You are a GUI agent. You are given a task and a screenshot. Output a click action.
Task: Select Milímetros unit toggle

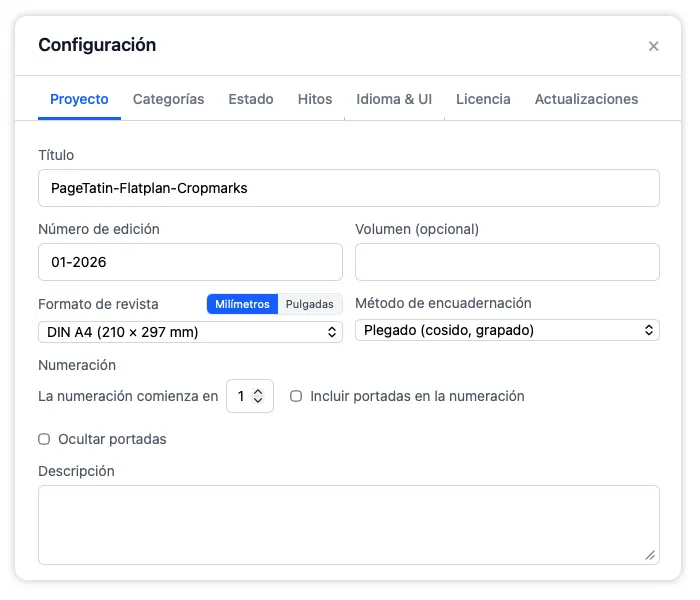[x=242, y=304]
